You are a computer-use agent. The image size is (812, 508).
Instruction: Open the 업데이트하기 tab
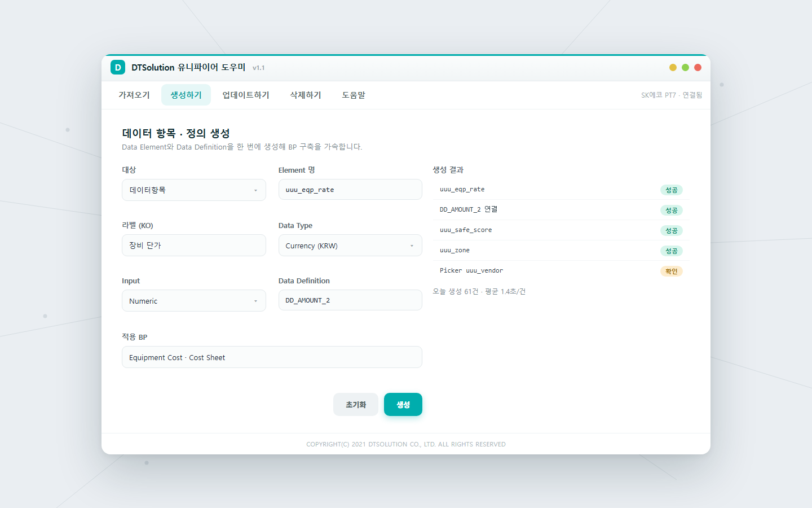click(246, 95)
